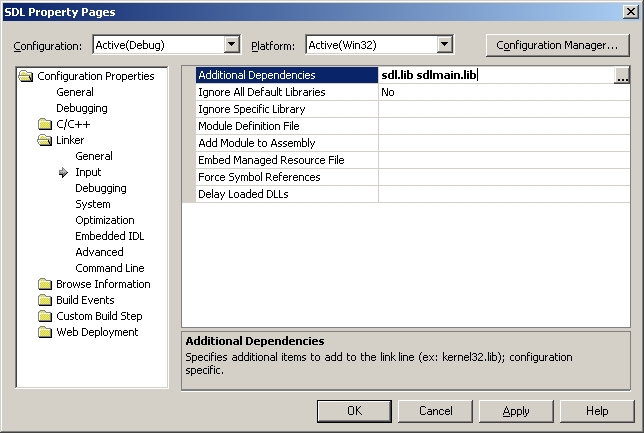Screen dimensions: 644x433
Task: Click the Embed Managed Resource File value field
Action: pos(504,160)
